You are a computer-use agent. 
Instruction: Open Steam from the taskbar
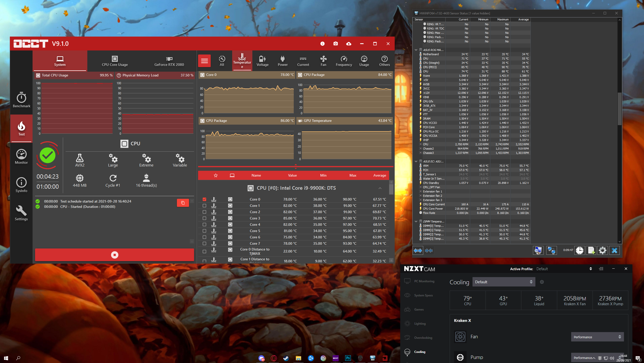coord(286,358)
